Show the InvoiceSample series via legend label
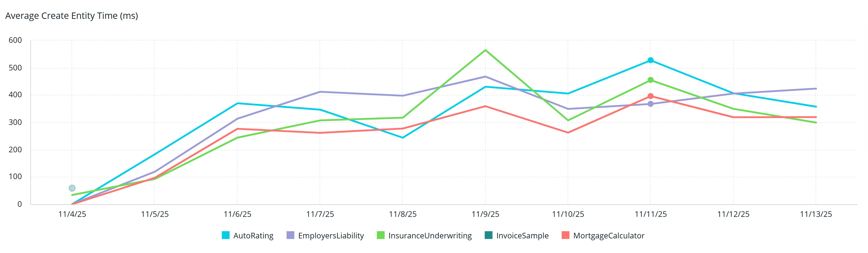Screen dimensions: 868x253 click(x=522, y=235)
